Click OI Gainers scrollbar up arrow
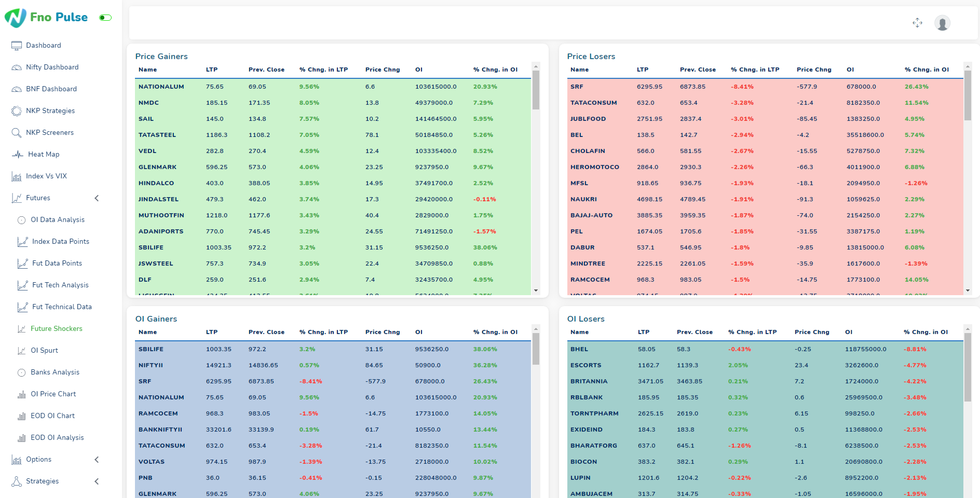980x498 pixels. (x=536, y=329)
